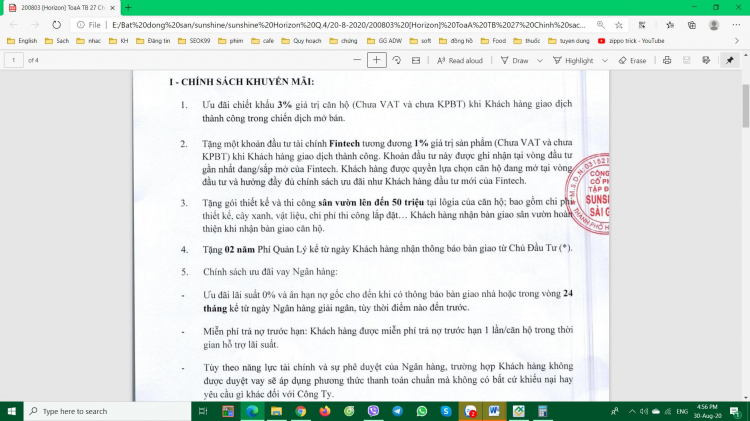Go back to previous page
Image resolution: width=750 pixels, height=421 pixels.
click(13, 25)
